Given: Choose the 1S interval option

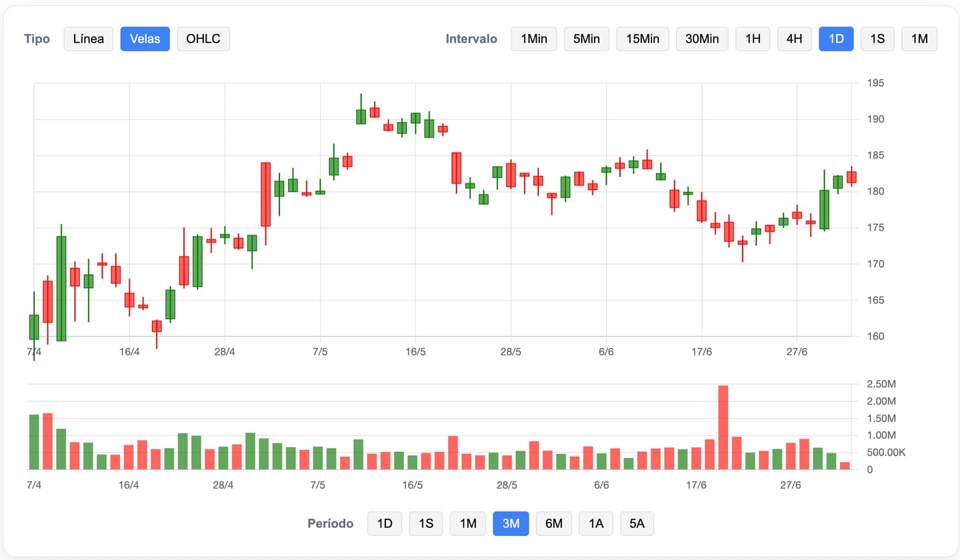Looking at the screenshot, I should tap(877, 39).
